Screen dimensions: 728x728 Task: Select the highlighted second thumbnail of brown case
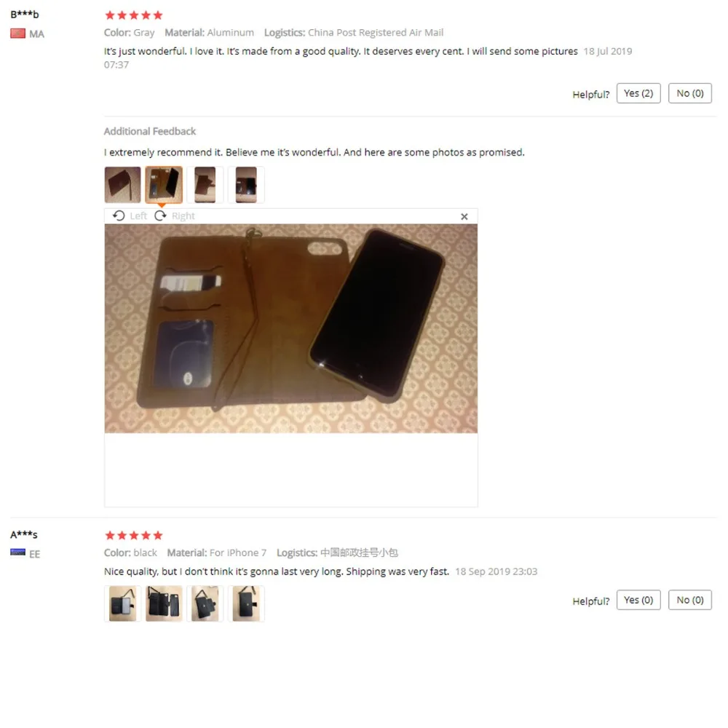tap(164, 185)
